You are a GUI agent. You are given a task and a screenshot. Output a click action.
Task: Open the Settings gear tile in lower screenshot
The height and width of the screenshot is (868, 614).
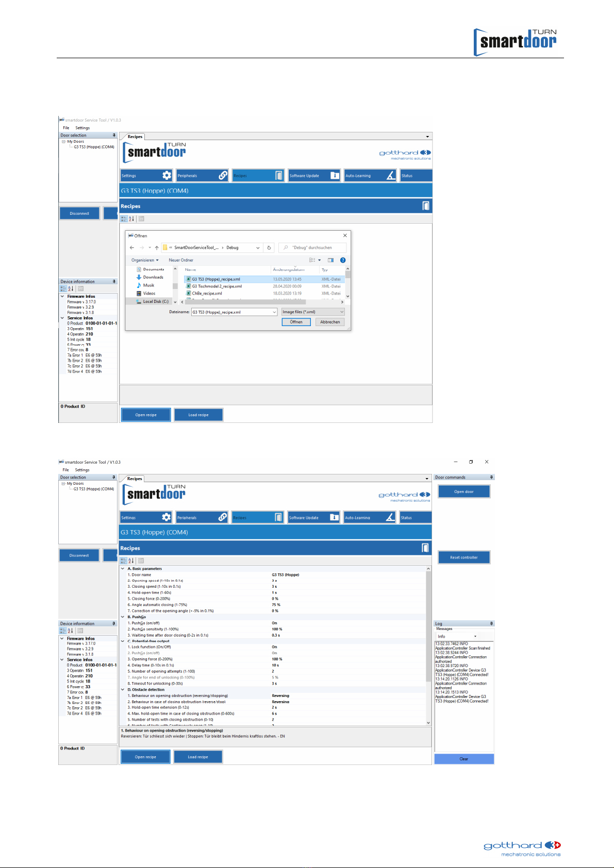146,518
